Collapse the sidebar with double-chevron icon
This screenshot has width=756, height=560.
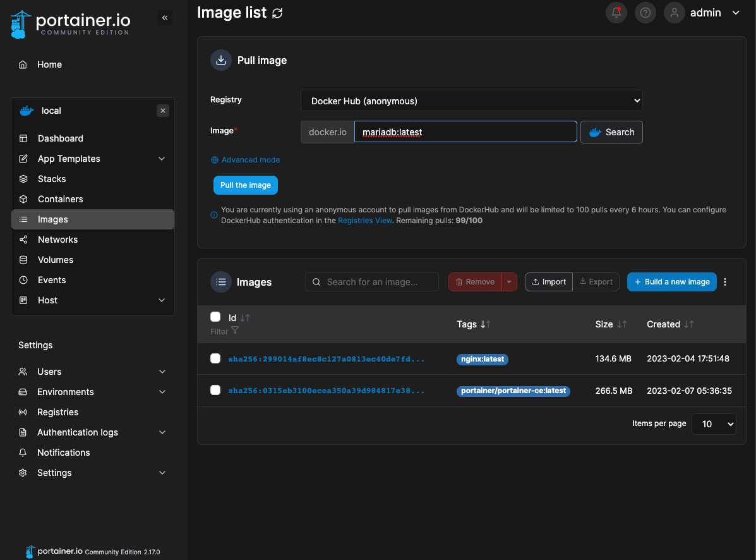tap(165, 18)
